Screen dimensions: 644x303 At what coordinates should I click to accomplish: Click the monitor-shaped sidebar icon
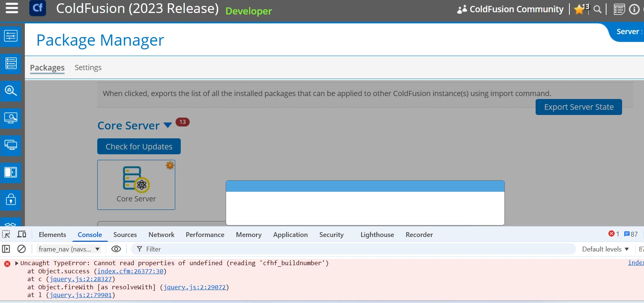click(x=11, y=145)
